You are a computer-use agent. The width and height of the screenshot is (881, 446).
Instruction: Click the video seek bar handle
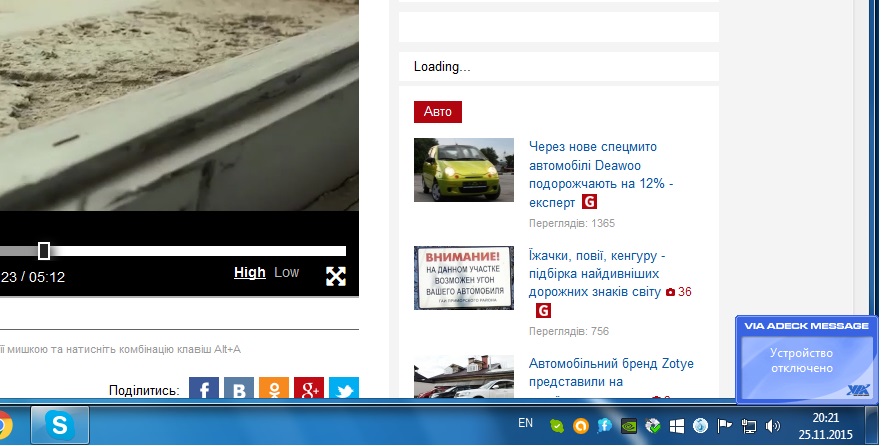click(x=44, y=251)
